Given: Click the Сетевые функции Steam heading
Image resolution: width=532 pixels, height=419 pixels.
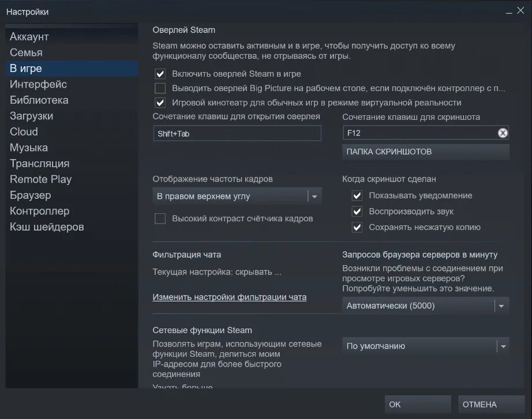Looking at the screenshot, I should tap(202, 330).
